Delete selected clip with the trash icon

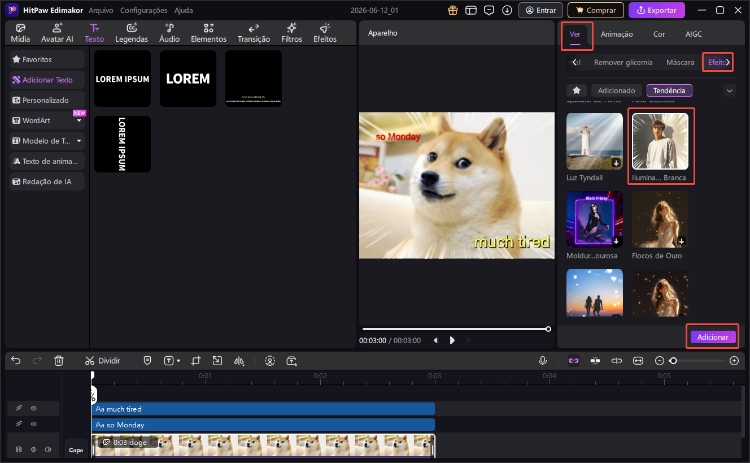[59, 361]
